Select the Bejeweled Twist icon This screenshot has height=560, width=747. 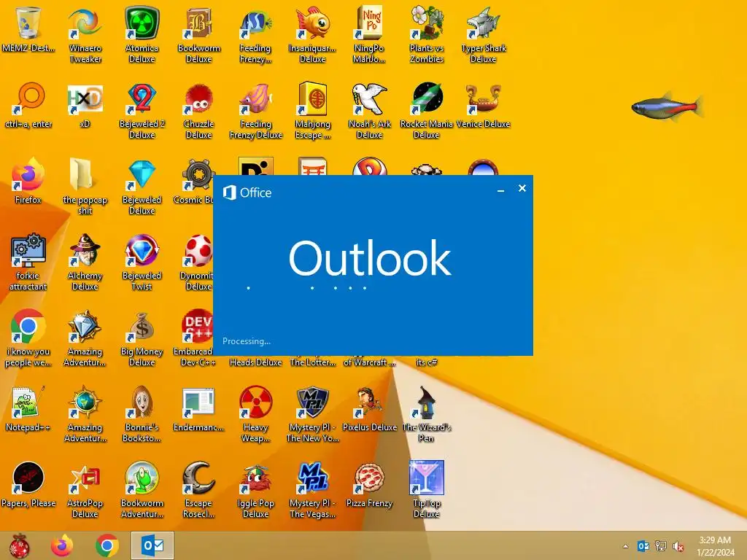(x=142, y=250)
